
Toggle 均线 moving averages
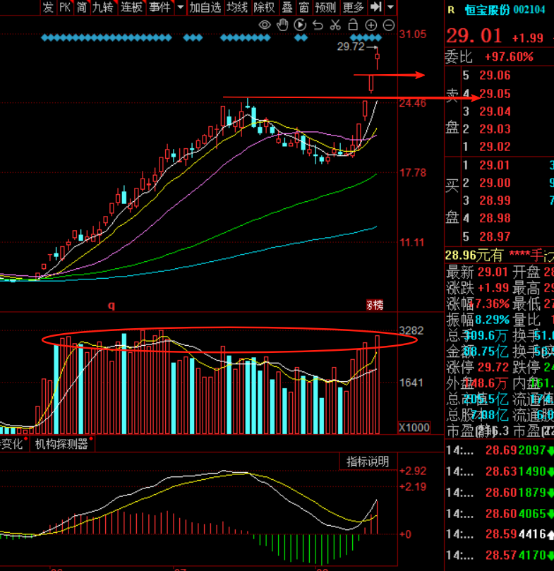pyautogui.click(x=237, y=7)
